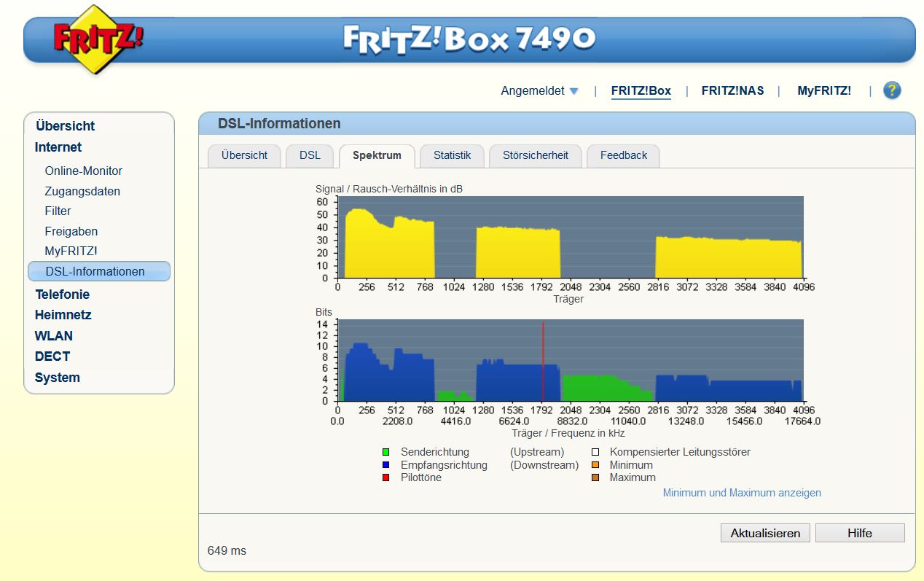924x581 pixels.
Task: Click the Senderichtung legend text
Action: pyautogui.click(x=435, y=452)
